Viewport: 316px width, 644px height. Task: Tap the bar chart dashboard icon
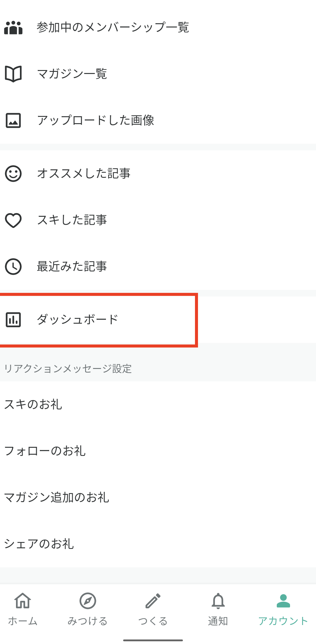click(13, 320)
